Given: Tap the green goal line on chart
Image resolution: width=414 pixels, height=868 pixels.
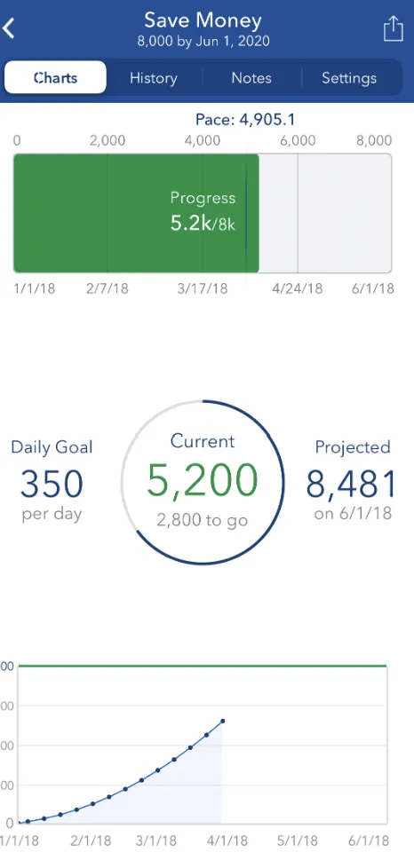Looking at the screenshot, I should point(203,666).
